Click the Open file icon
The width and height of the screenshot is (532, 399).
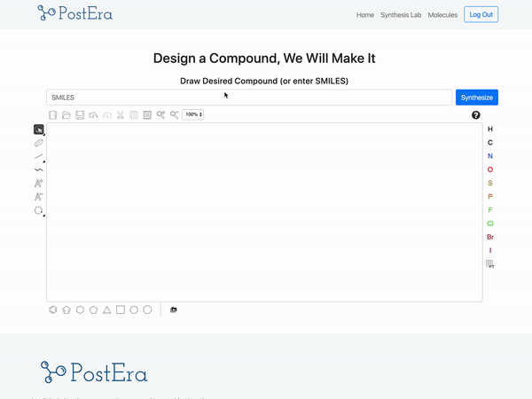66,115
